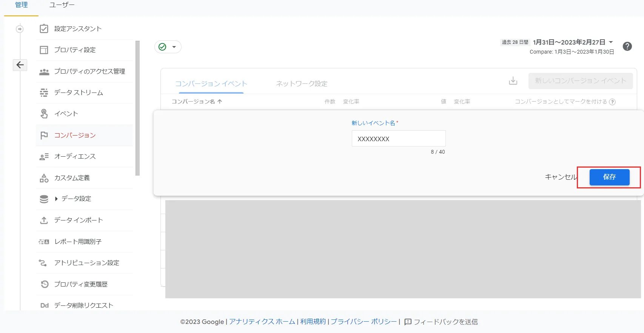Click the イベント touch-hand icon
Viewport: 644px width, 333px height.
(44, 114)
